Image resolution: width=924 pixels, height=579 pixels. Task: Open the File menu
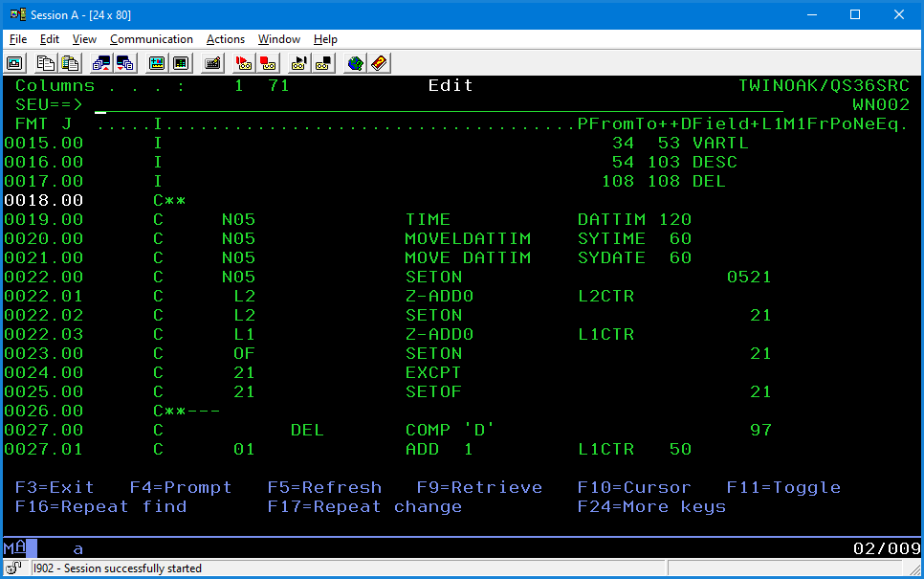pyautogui.click(x=18, y=39)
